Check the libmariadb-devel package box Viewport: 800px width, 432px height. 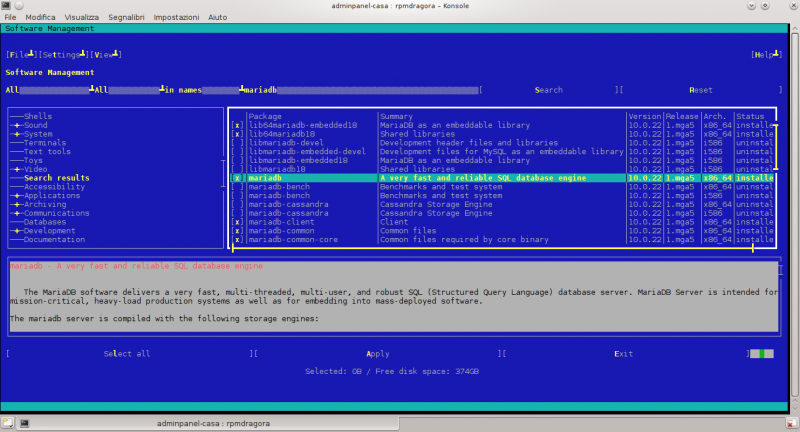tap(237, 143)
